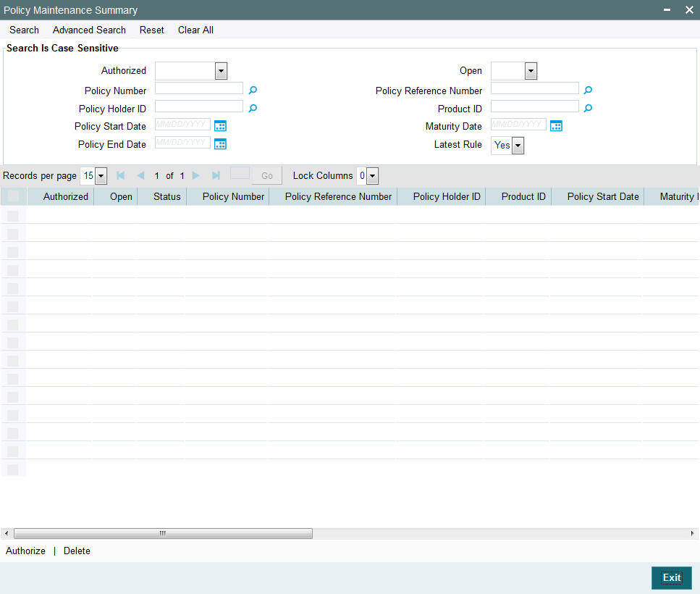
Task: Click the Authorize link
Action: [x=25, y=551]
